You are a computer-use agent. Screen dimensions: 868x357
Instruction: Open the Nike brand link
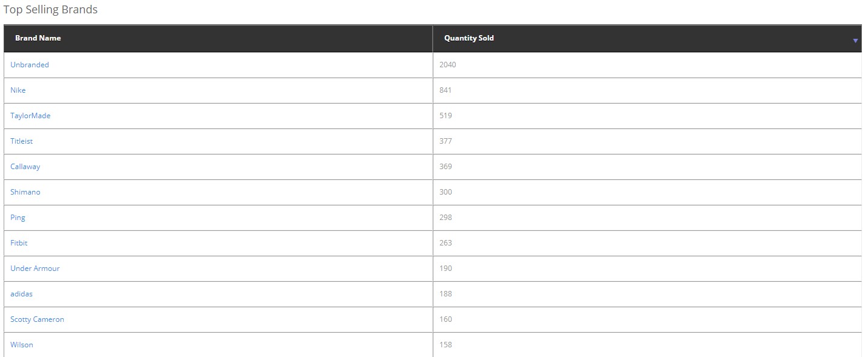[x=18, y=90]
